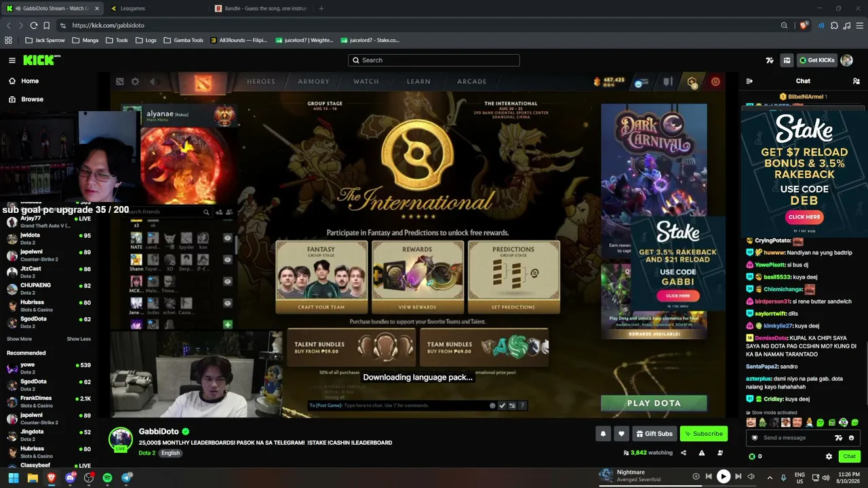Open the inbox icon beside Get KICKs
Screen dimensions: 868x488
(x=787, y=60)
